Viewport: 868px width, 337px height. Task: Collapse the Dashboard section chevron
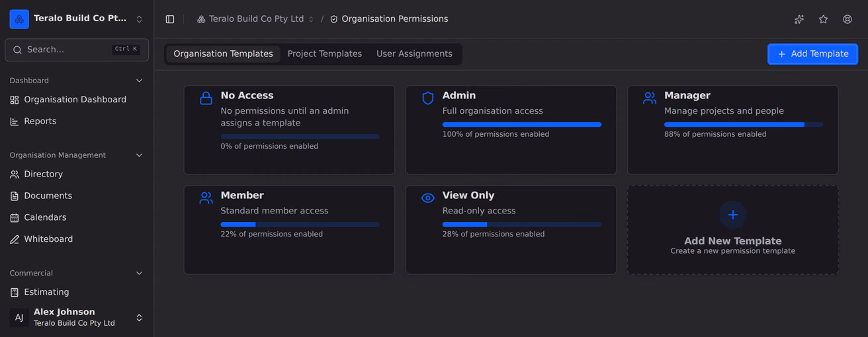[139, 81]
